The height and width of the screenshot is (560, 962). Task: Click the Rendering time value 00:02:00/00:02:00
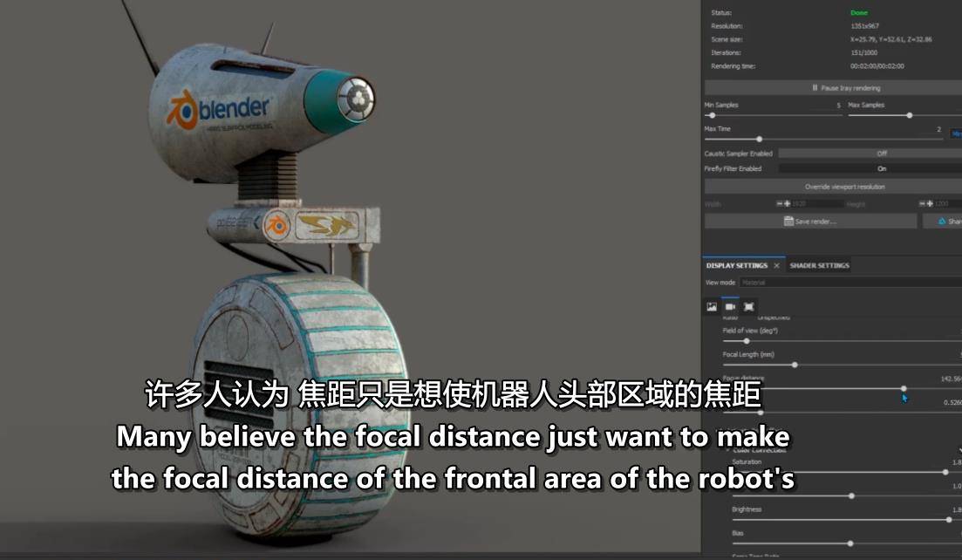pyautogui.click(x=877, y=66)
